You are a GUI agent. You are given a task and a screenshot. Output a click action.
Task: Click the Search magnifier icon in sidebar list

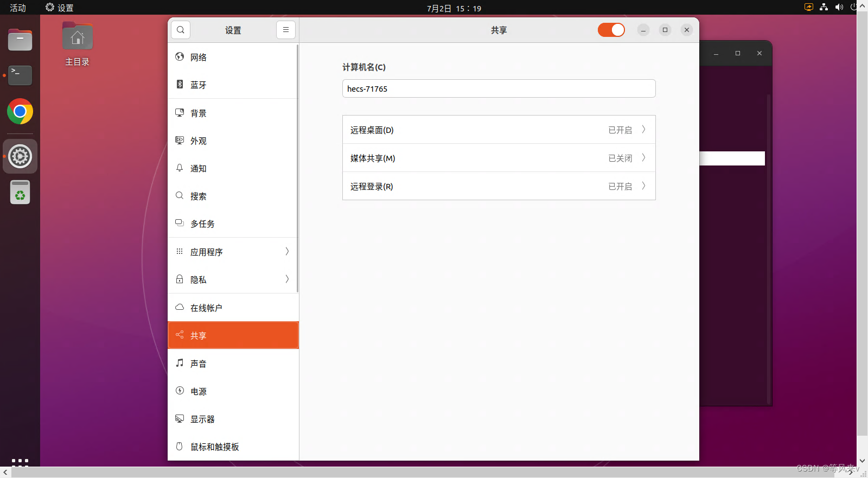point(180,195)
